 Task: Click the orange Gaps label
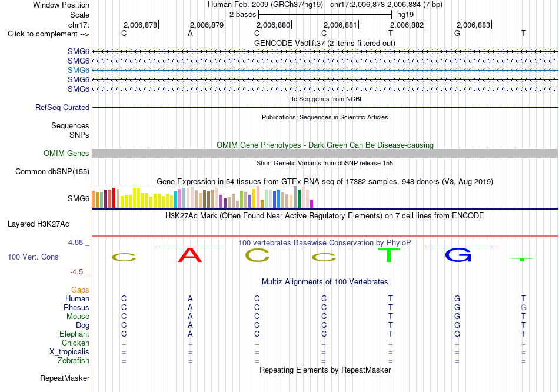(80, 290)
